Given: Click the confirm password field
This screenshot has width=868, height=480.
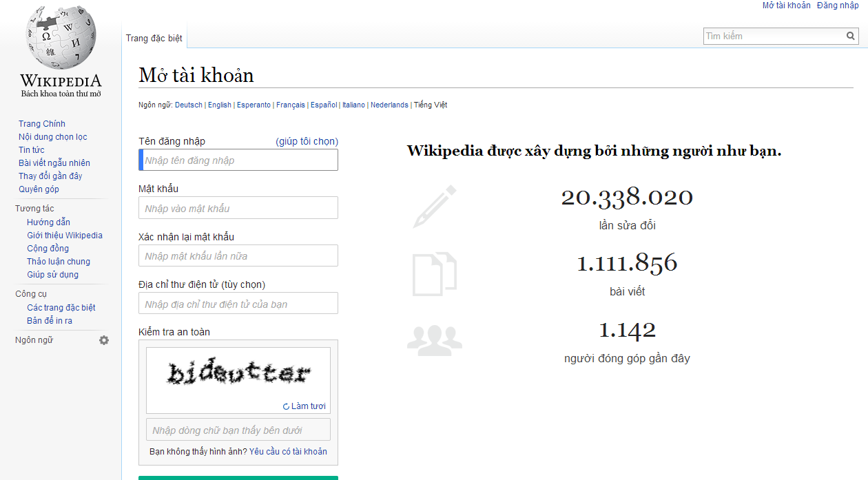Looking at the screenshot, I should click(x=238, y=255).
